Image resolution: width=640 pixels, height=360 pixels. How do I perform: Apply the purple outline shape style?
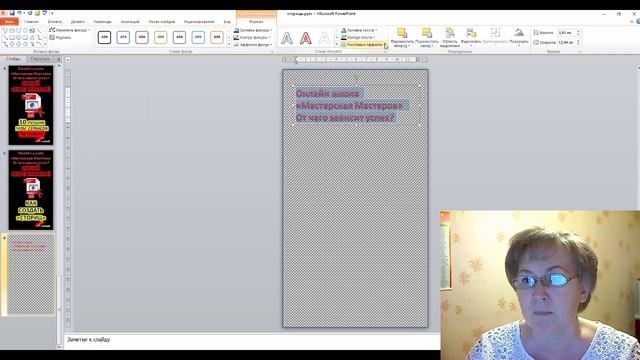(x=180, y=38)
